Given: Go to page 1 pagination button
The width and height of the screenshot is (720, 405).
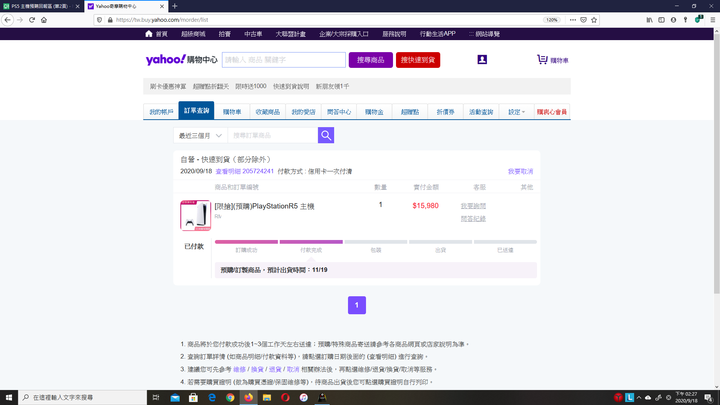Looking at the screenshot, I should coord(357,305).
